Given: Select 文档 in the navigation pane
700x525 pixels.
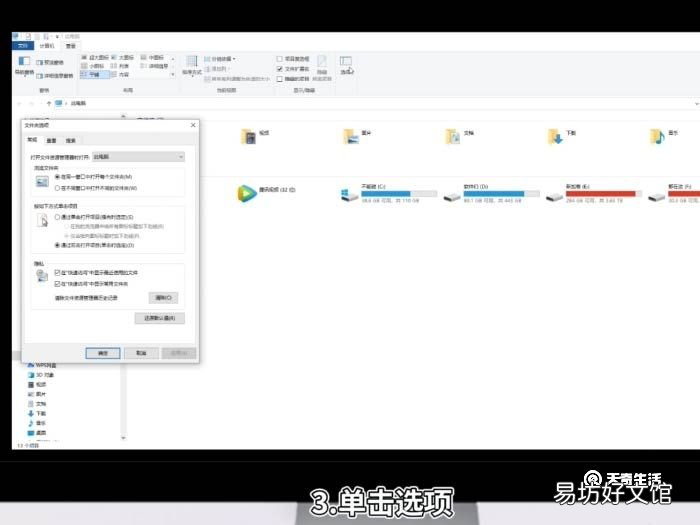Looking at the screenshot, I should pos(37,404).
